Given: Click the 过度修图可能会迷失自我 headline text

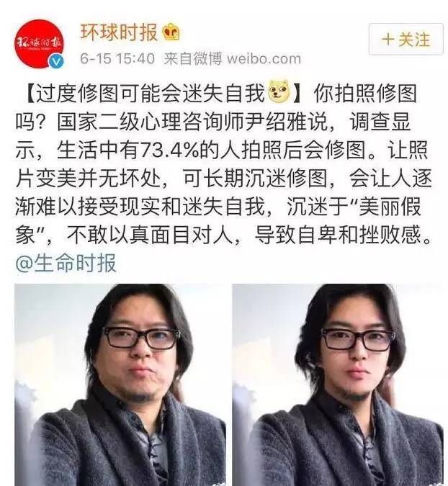Looking at the screenshot, I should [x=150, y=92].
